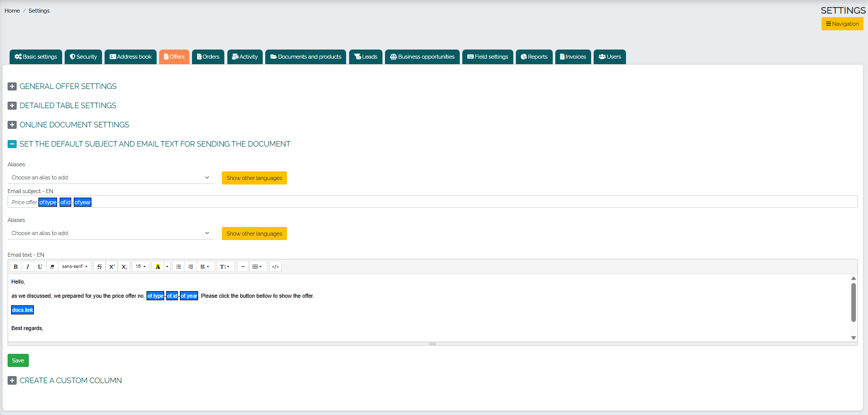Open the yellow Navigation menu button
This screenshot has height=415, width=868.
pos(842,24)
